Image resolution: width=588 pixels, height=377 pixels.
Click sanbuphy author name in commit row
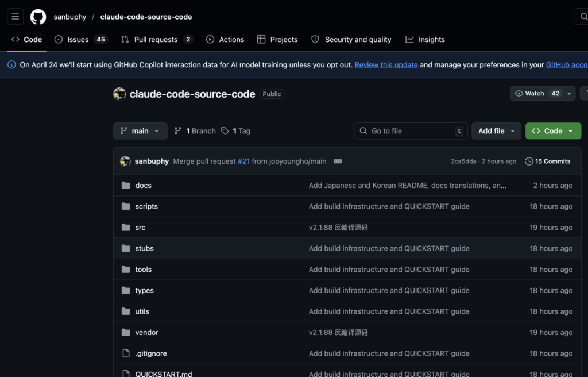point(152,161)
